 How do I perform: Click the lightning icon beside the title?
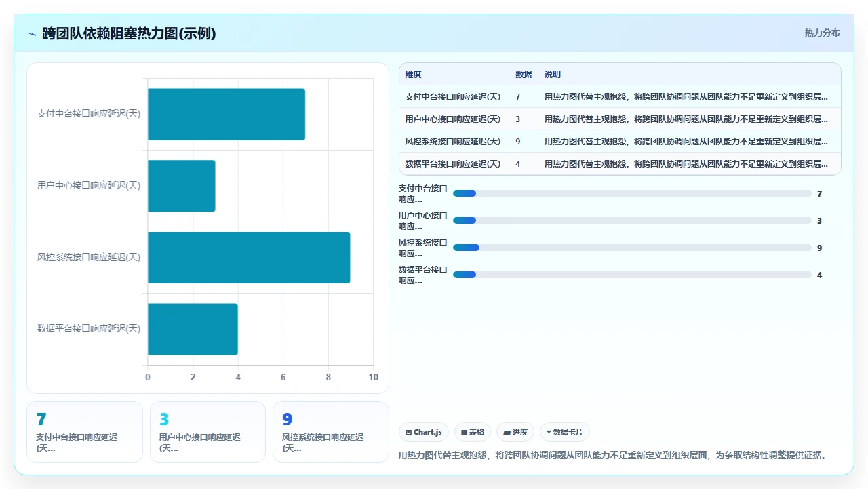(x=32, y=33)
